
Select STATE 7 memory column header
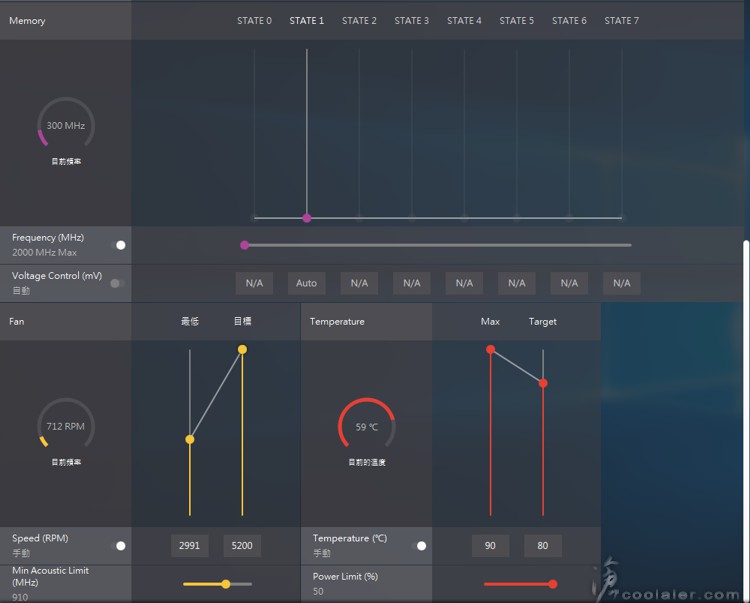[621, 21]
